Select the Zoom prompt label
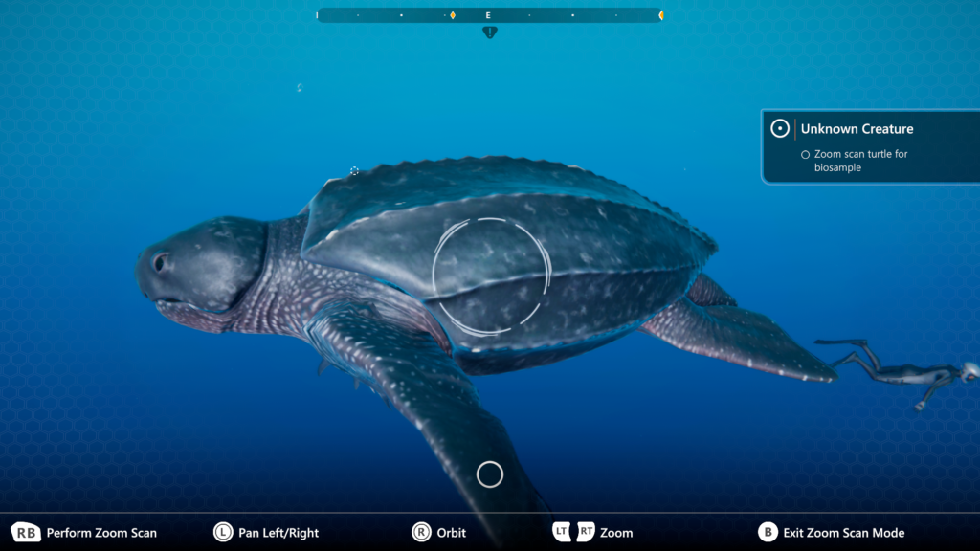 click(x=616, y=533)
